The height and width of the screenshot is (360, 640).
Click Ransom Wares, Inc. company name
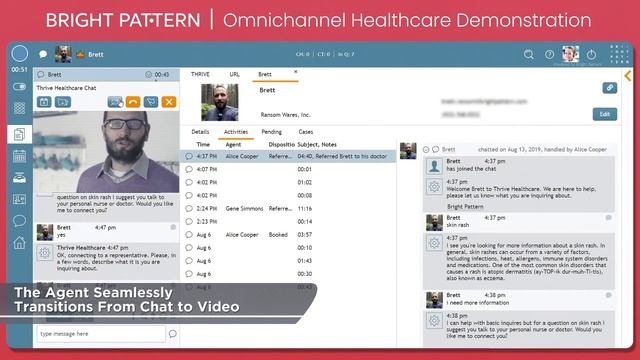click(286, 115)
